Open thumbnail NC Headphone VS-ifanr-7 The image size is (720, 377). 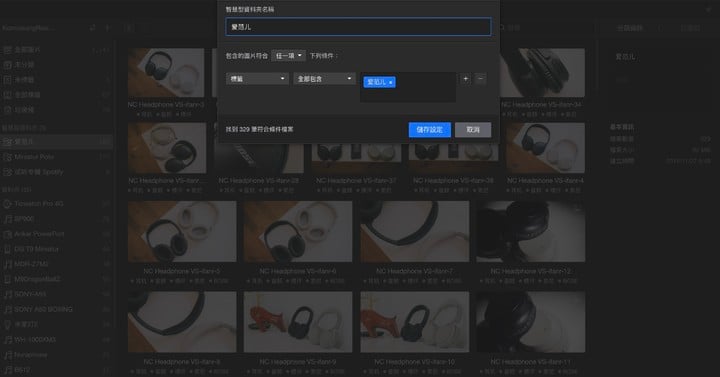point(415,231)
